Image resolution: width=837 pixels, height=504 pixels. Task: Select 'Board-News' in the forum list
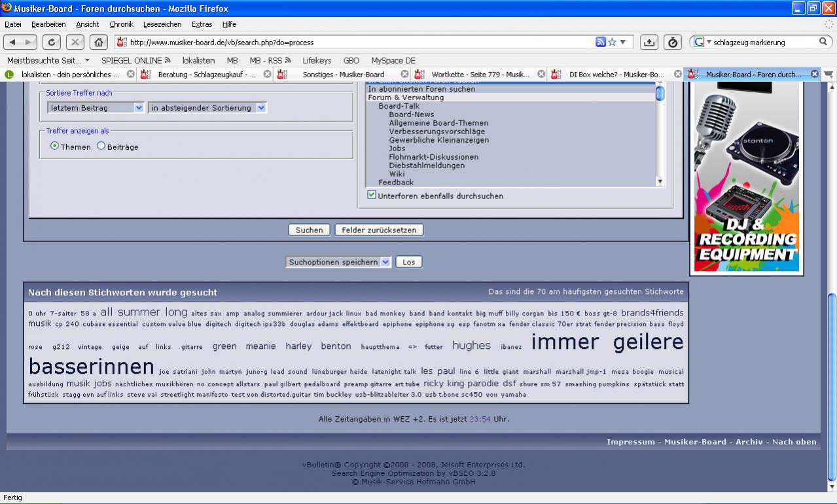(x=411, y=115)
